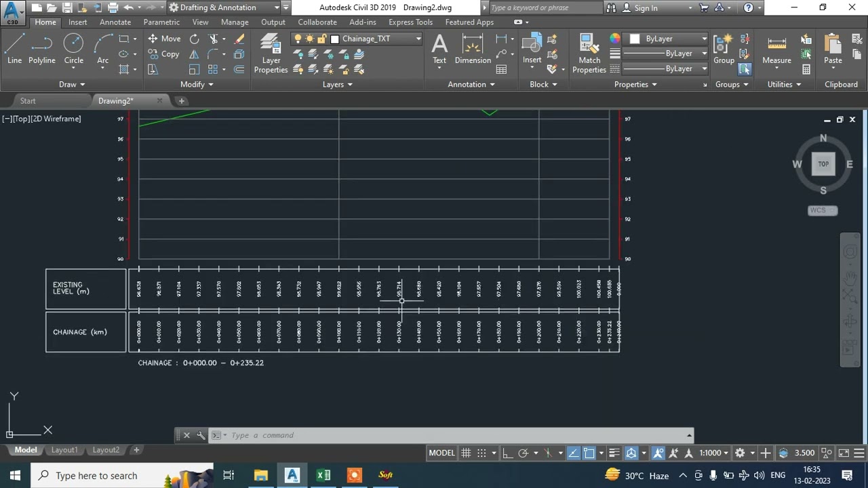Click the Dimension tool

473,49
